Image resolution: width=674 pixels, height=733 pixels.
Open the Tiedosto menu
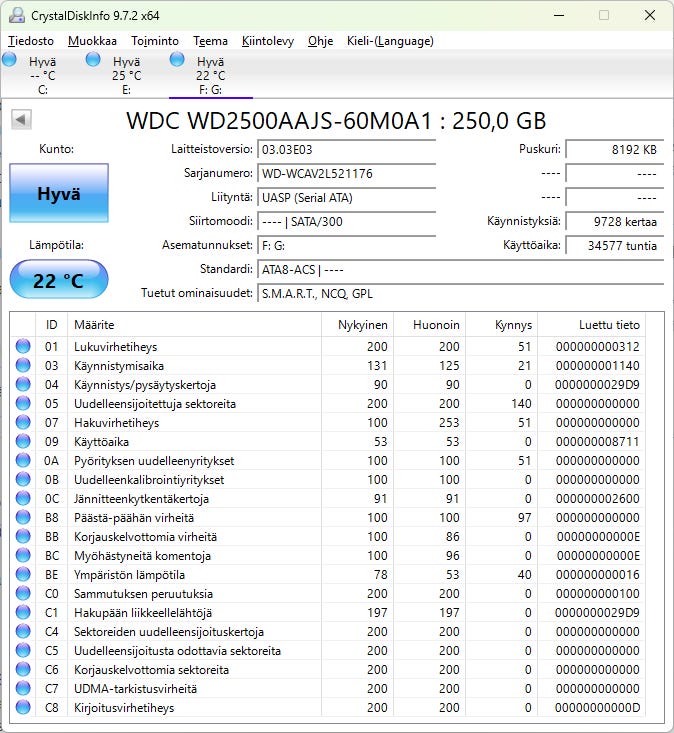(x=32, y=41)
